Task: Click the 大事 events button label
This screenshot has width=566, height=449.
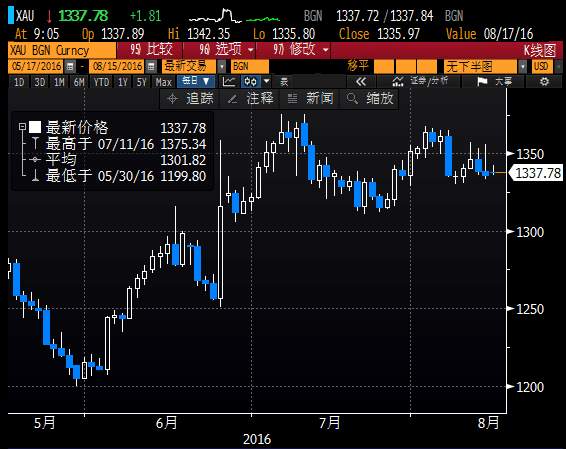Action: click(504, 82)
